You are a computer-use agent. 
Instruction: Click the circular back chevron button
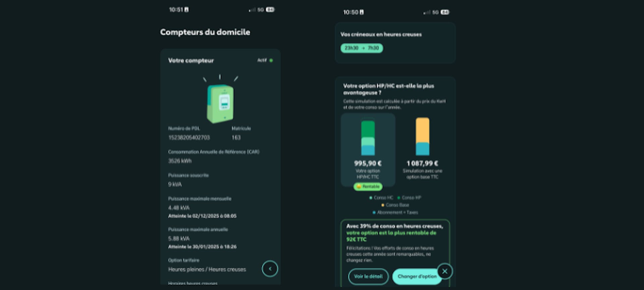tap(270, 269)
